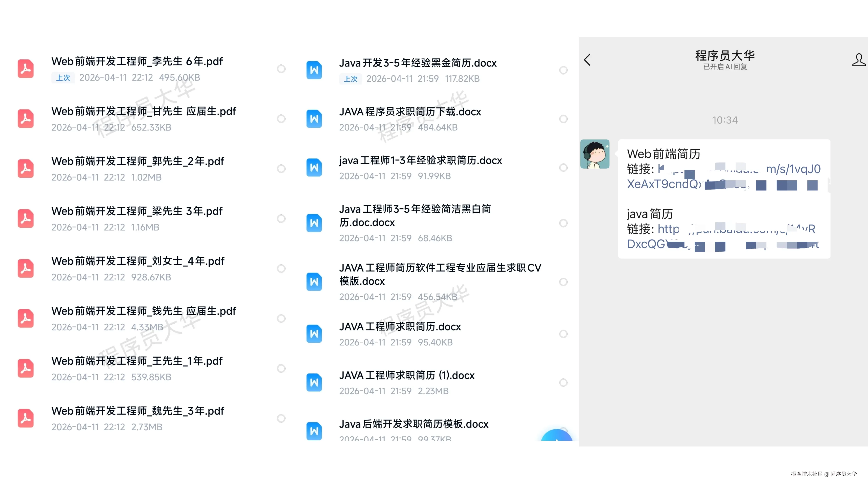The width and height of the screenshot is (868, 488).
Task: Select the checkbox for Web前端开发工程师_刘女士_4年.pdf
Action: [x=281, y=268]
